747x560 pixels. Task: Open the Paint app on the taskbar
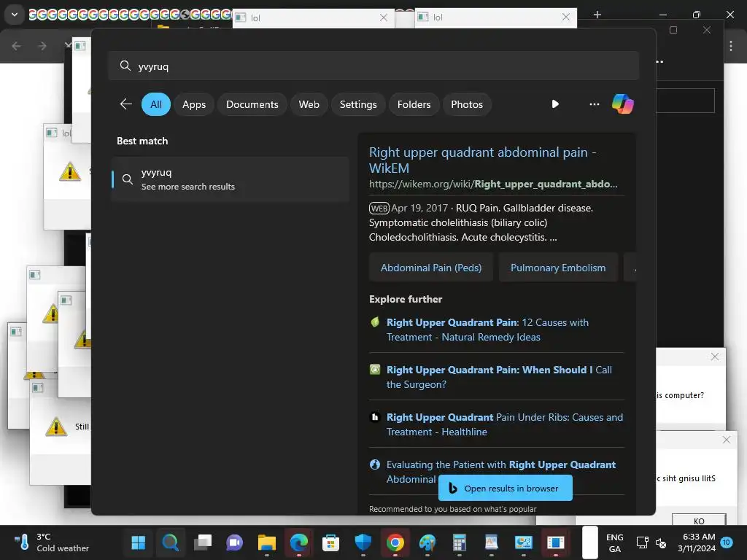pyautogui.click(x=427, y=542)
